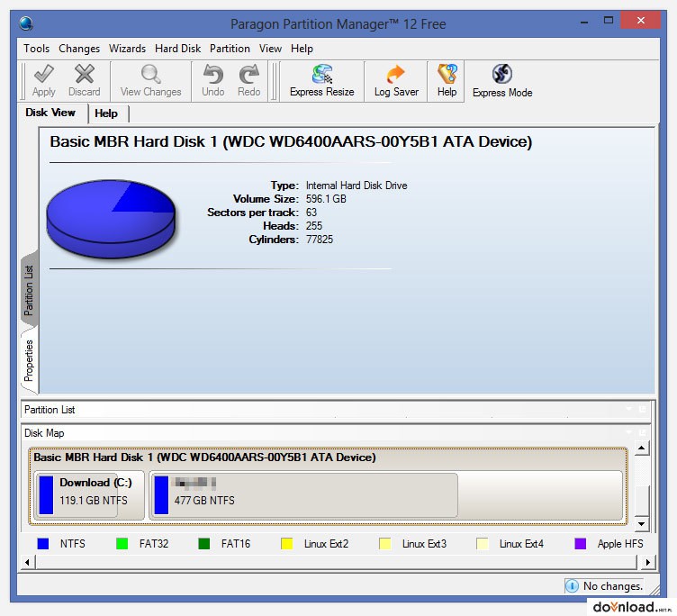Minimize the Partition Manager window
The image size is (677, 616).
pos(584,21)
